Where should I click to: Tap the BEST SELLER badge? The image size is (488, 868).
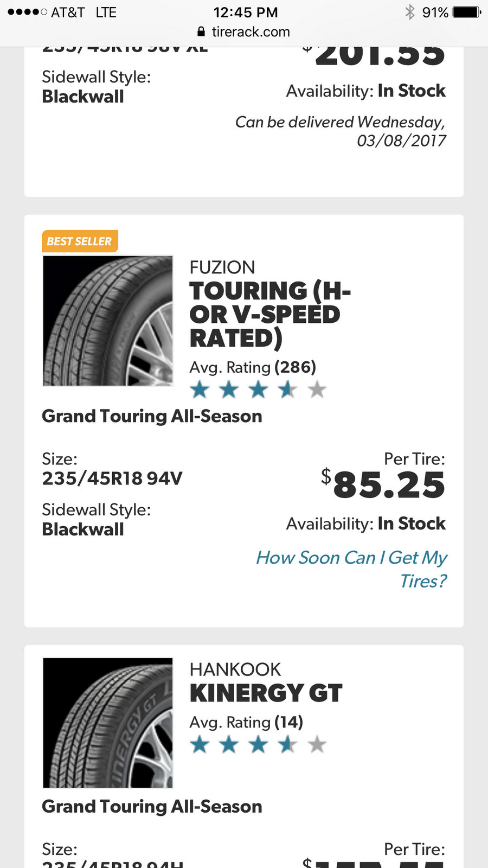coord(80,241)
